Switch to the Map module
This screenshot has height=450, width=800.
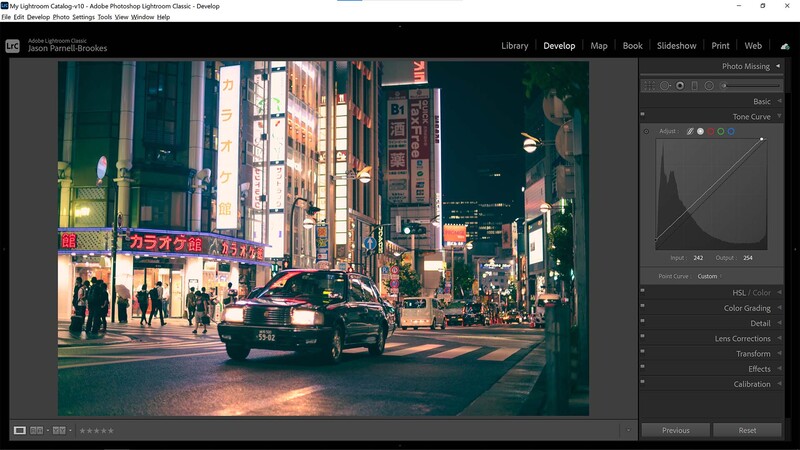tap(598, 46)
